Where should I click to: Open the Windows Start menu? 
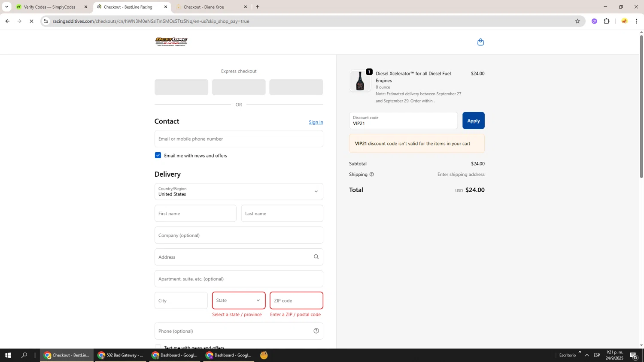click(8, 355)
